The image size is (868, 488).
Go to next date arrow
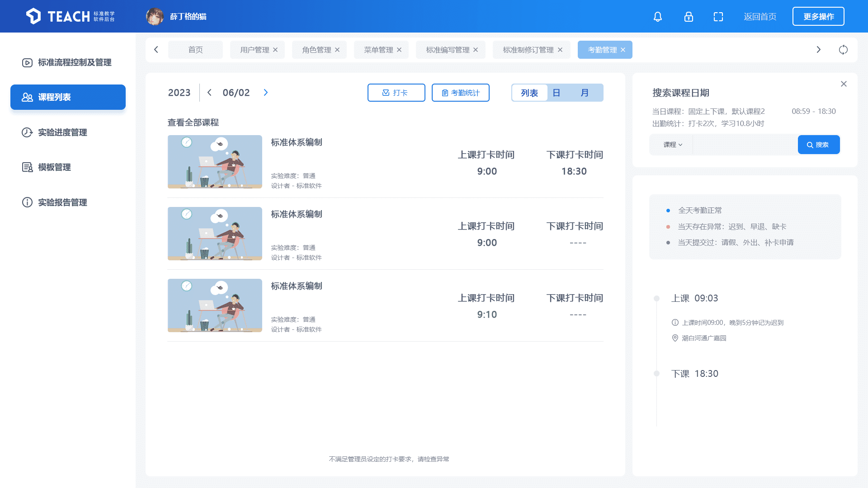tap(266, 93)
